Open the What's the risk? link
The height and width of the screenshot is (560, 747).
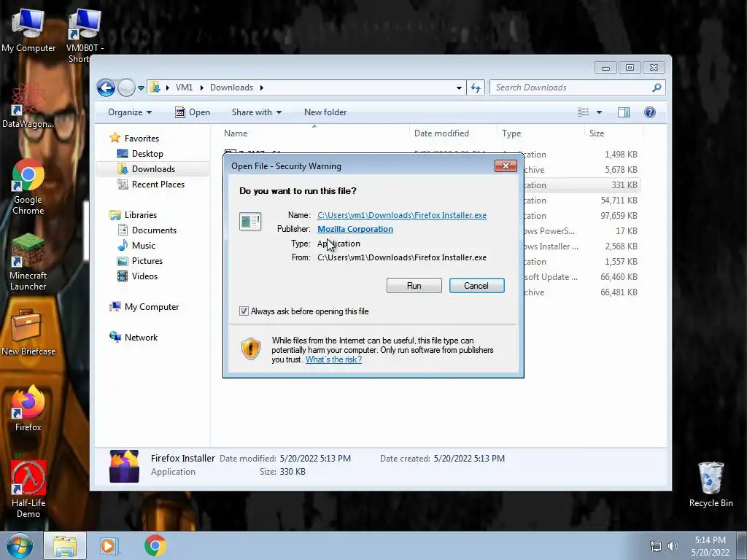333,359
